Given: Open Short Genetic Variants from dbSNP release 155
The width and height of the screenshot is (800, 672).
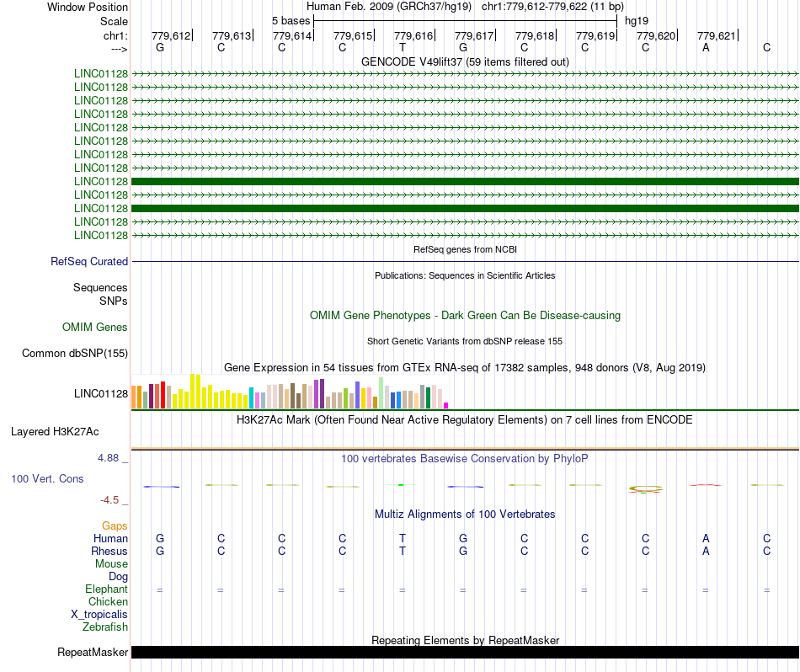Looking at the screenshot, I should tap(465, 341).
